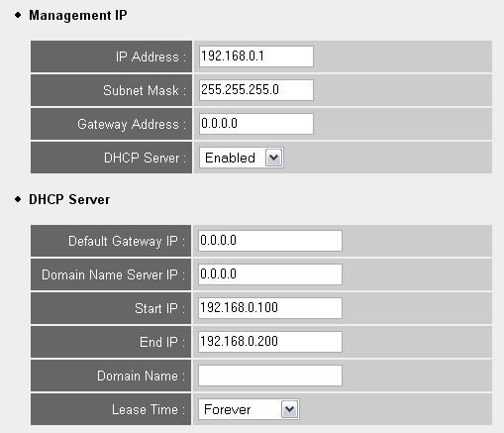Click the Lease Time dropdown arrow
Image resolution: width=504 pixels, height=433 pixels.
(x=289, y=409)
